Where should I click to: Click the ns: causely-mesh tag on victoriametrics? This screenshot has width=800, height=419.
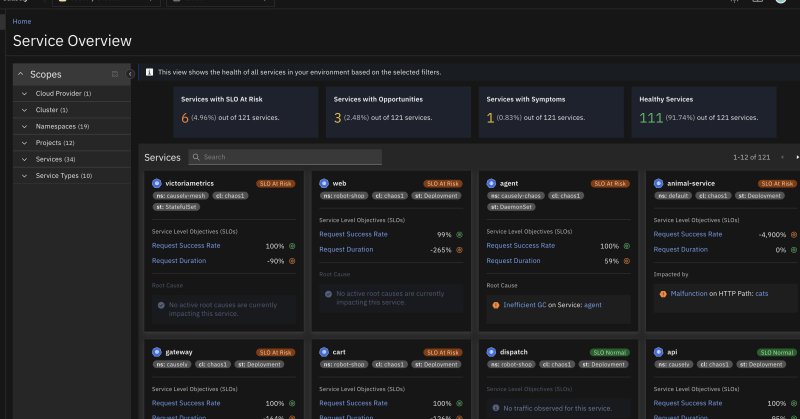click(x=181, y=196)
